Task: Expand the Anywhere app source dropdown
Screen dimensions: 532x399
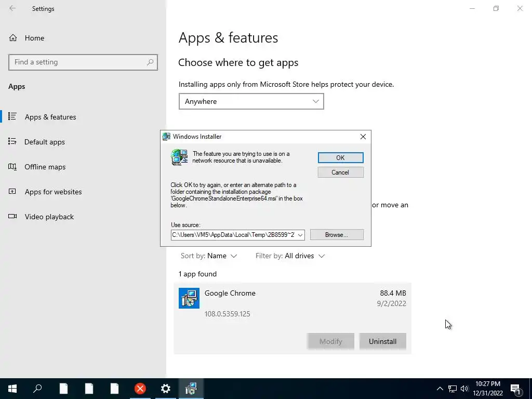Action: [251, 101]
